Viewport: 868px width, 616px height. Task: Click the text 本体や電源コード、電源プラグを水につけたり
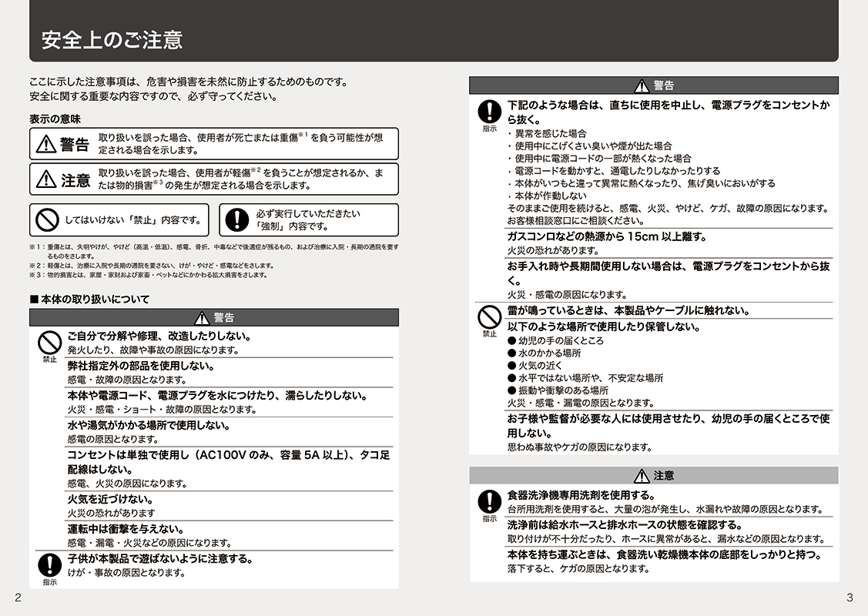(x=175, y=396)
